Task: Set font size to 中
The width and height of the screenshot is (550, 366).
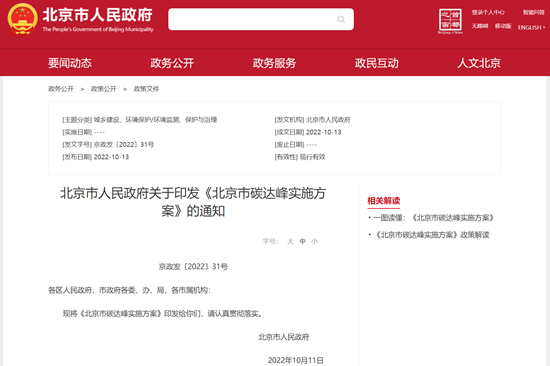Action: click(303, 241)
